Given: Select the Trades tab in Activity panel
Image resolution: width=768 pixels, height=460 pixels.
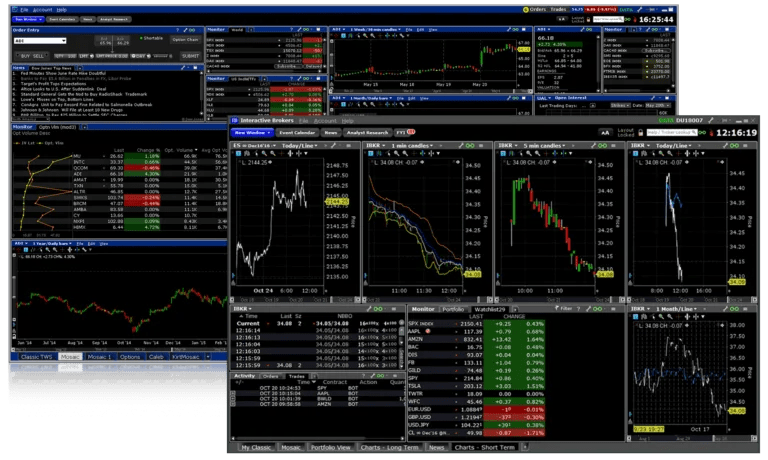Looking at the screenshot, I should point(297,376).
